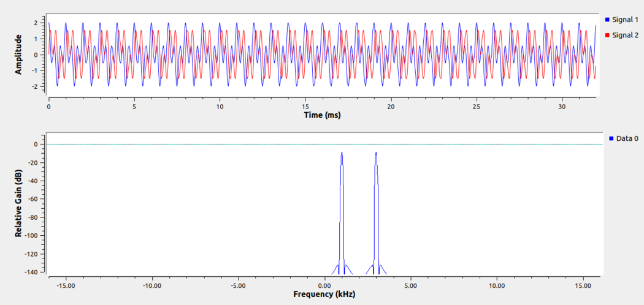Click the "Time (ms)" axis title
Viewport: 644px width, 305px height.
click(322, 115)
